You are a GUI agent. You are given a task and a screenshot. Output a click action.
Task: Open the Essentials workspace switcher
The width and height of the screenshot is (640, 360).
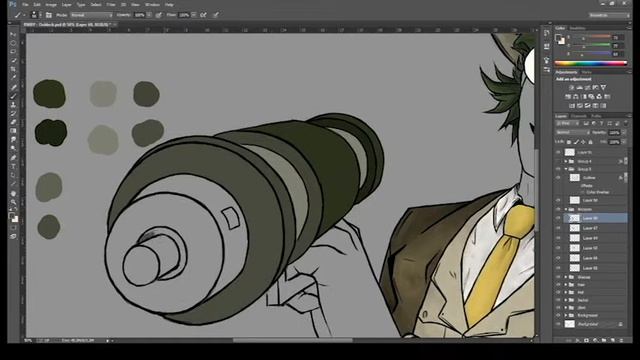click(609, 15)
